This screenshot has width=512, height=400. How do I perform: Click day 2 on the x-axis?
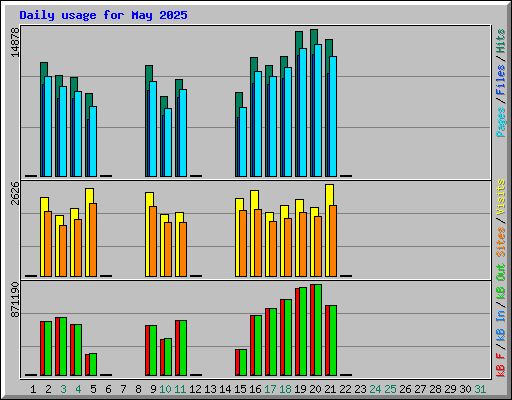(48, 389)
